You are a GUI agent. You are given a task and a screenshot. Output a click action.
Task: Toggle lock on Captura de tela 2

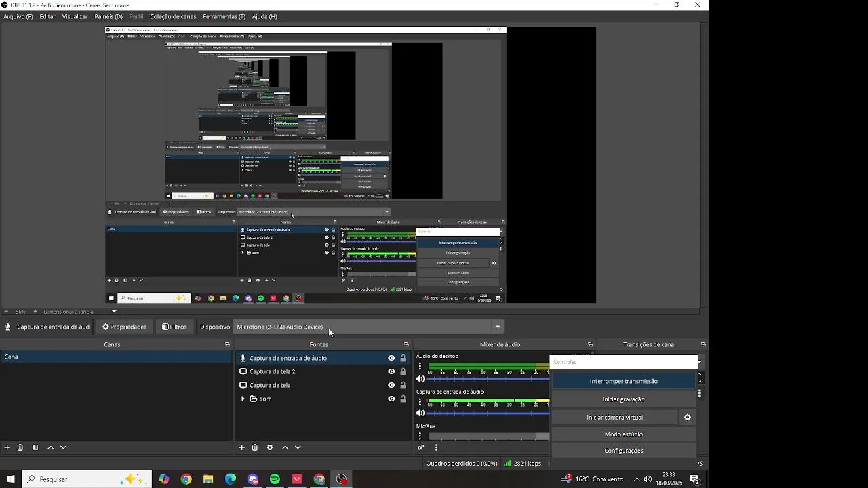click(403, 371)
